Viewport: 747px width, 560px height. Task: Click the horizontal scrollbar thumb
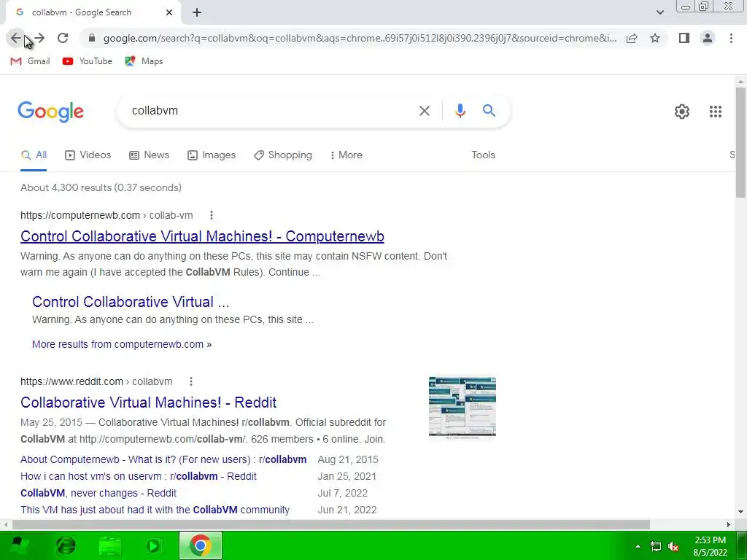click(331, 524)
